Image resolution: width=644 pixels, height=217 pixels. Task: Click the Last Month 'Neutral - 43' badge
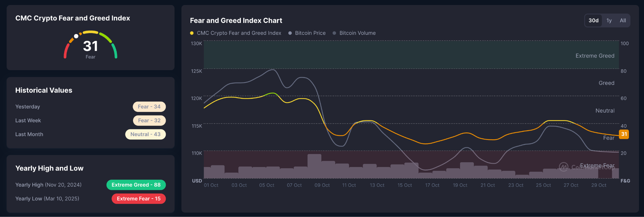[146, 134]
